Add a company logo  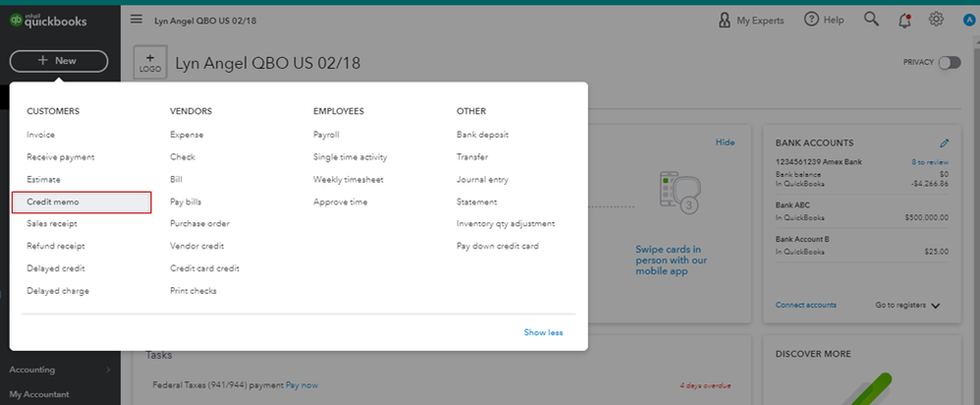[150, 62]
